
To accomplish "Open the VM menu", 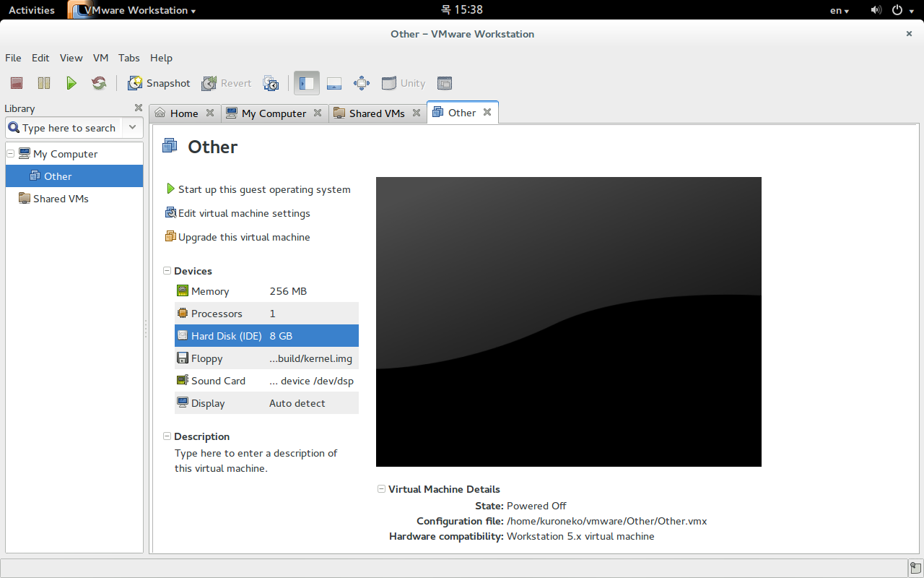I will [100, 58].
